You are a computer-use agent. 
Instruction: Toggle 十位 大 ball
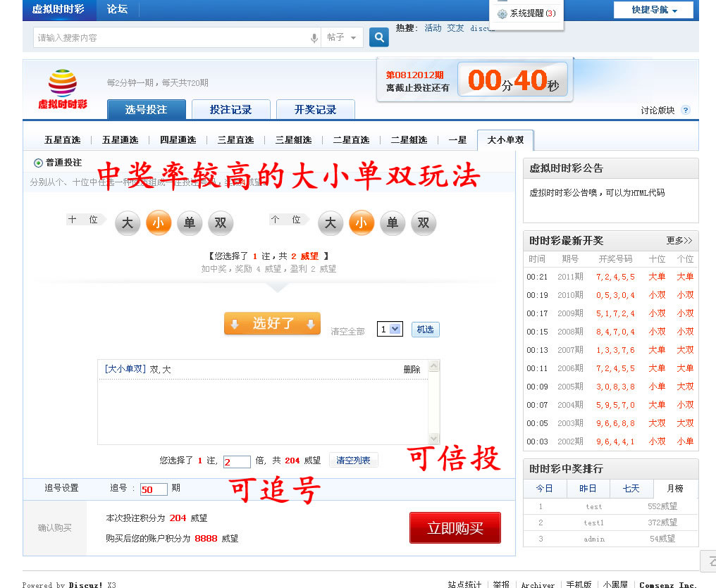[128, 223]
